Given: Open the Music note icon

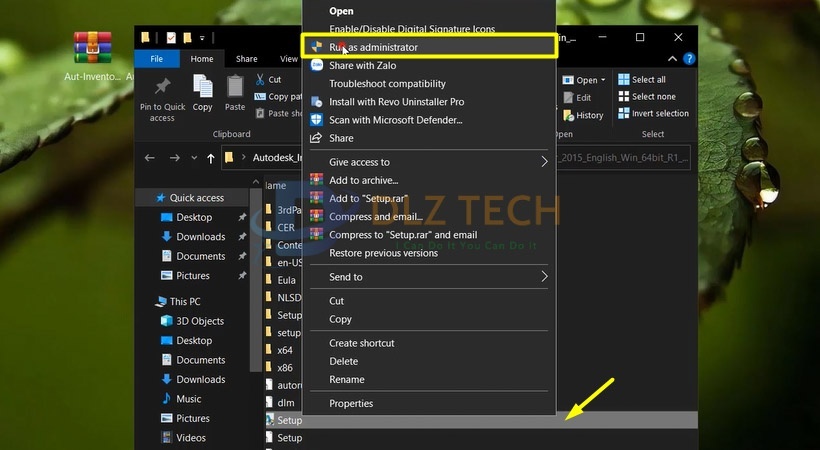Looking at the screenshot, I should pos(166,399).
